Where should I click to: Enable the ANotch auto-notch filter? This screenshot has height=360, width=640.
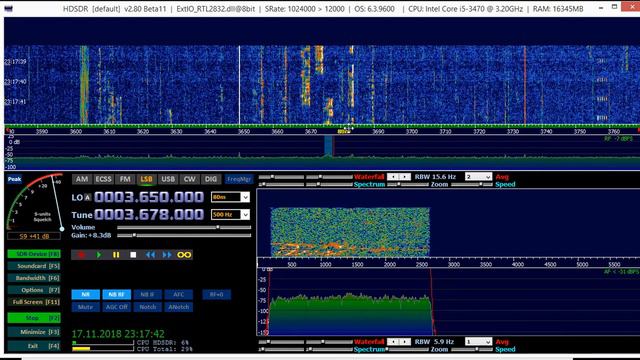[x=178, y=307]
